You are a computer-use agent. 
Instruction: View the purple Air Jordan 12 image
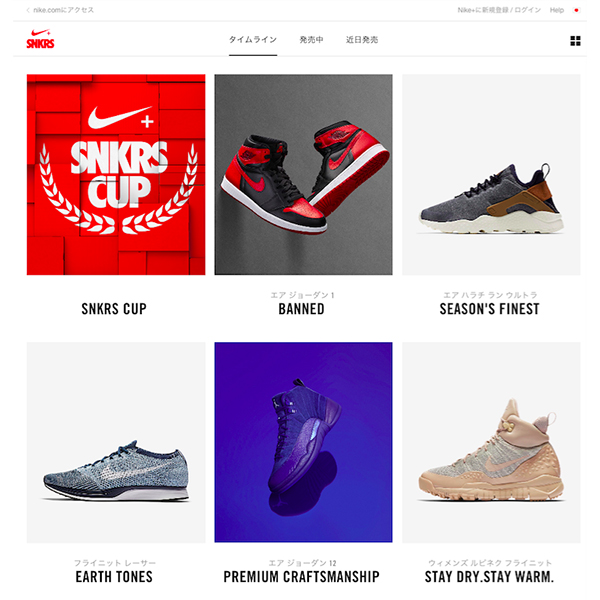click(x=303, y=442)
